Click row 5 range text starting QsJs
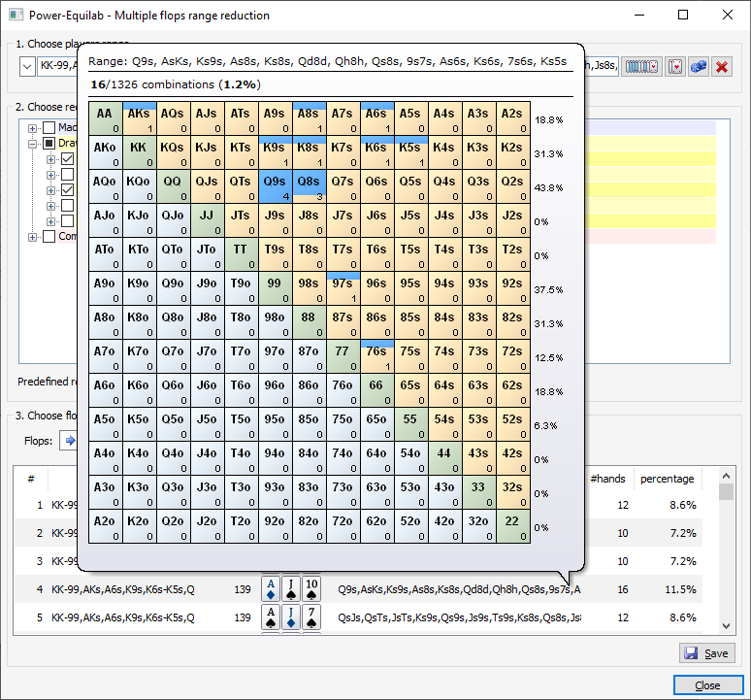The width and height of the screenshot is (751, 700). [x=459, y=617]
